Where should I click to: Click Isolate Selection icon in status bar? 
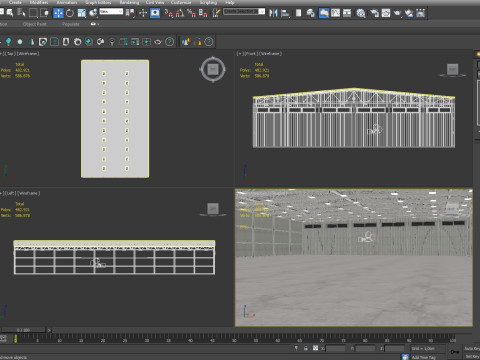pyautogui.click(x=296, y=348)
